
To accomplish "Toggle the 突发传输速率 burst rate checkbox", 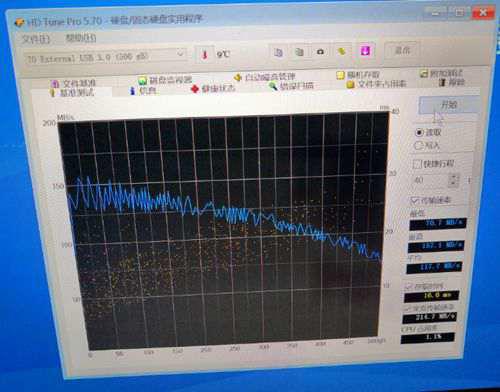I will tap(407, 308).
